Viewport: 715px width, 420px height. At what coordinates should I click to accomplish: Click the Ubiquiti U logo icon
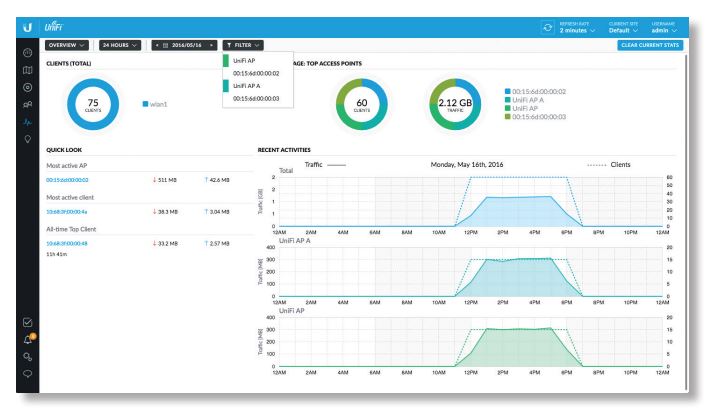coord(27,27)
